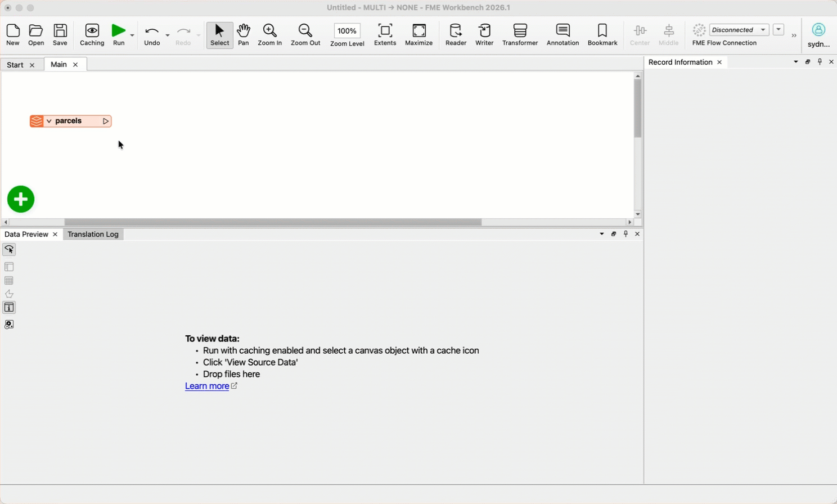837x504 pixels.
Task: Close the Data Preview tab
Action: point(55,235)
